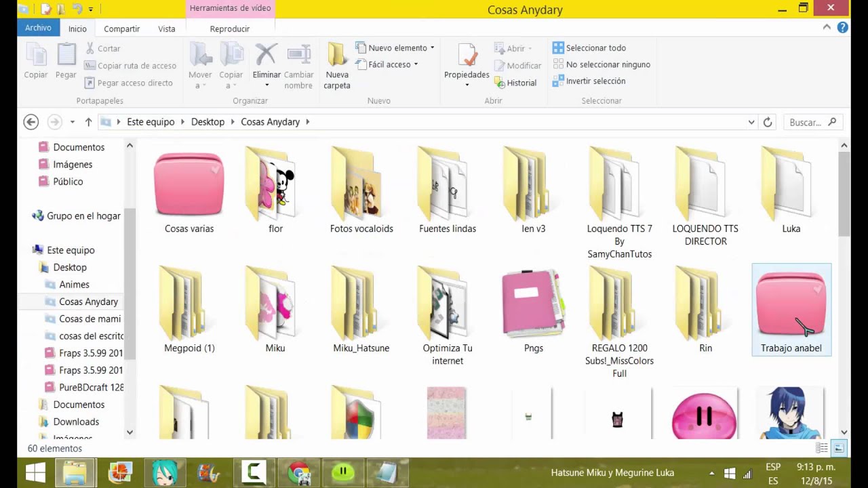This screenshot has height=488, width=868.
Task: Click the Herramientas de vídeo contextual tab
Action: coord(231,8)
